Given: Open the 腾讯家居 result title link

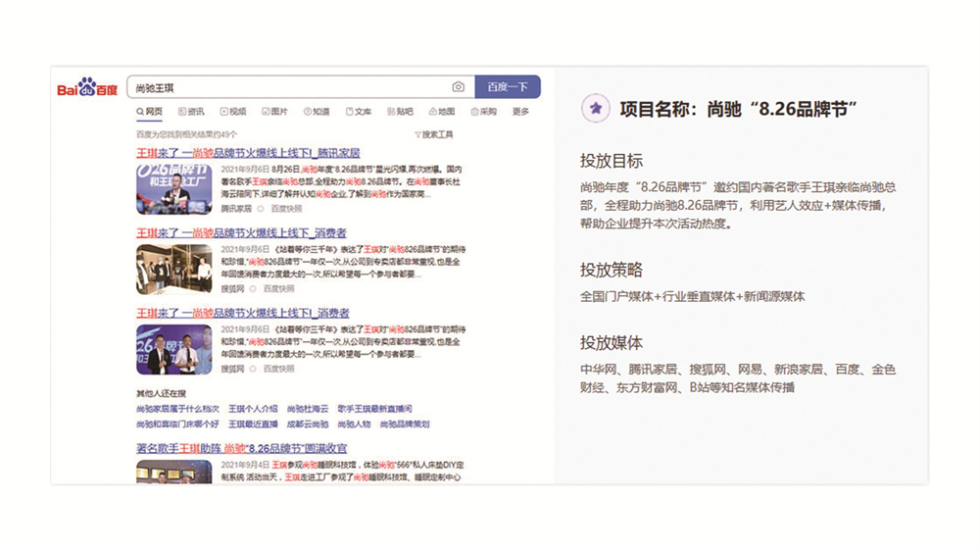Looking at the screenshot, I should click(248, 153).
